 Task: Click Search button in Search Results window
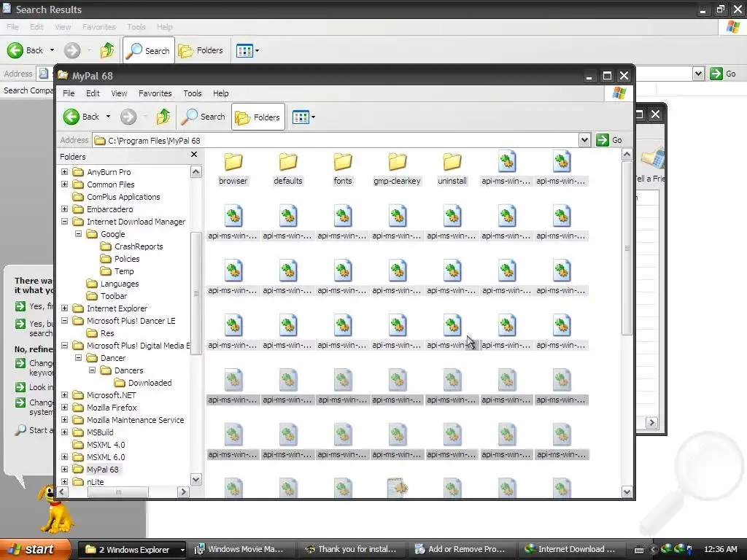pyautogui.click(x=149, y=50)
